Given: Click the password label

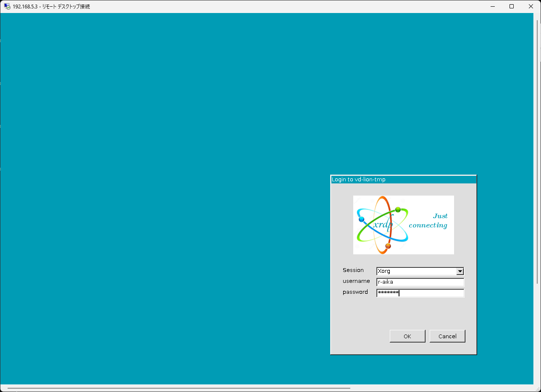Looking at the screenshot, I should pos(355,292).
